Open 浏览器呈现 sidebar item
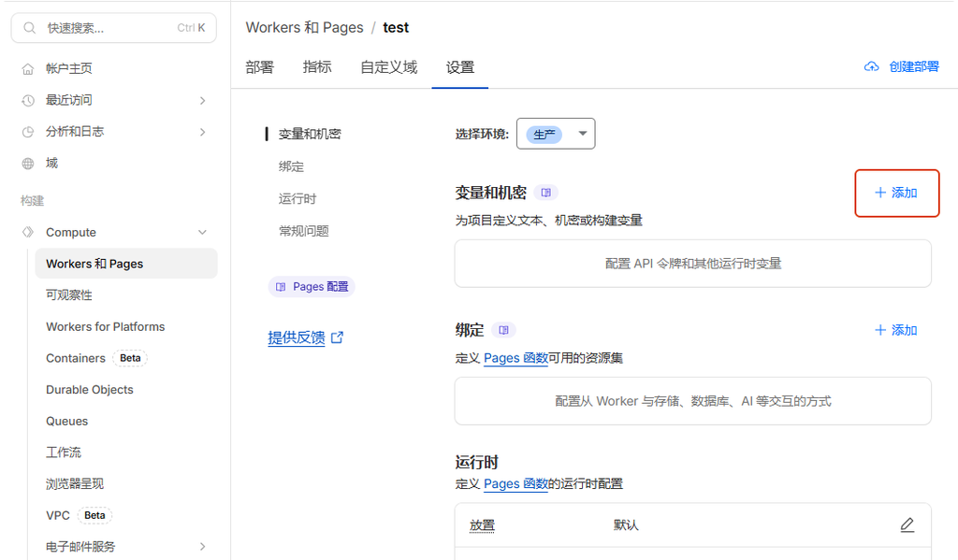The width and height of the screenshot is (958, 560). tap(75, 483)
